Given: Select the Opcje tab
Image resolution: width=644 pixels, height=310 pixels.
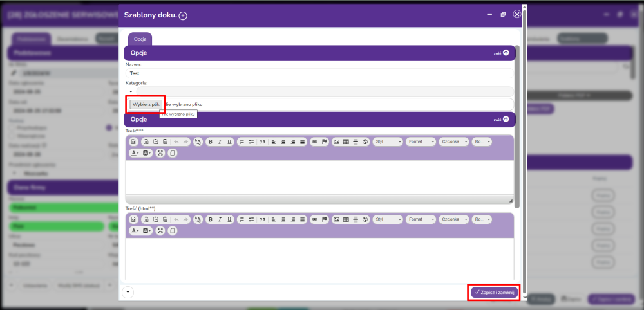Looking at the screenshot, I should pyautogui.click(x=140, y=39).
